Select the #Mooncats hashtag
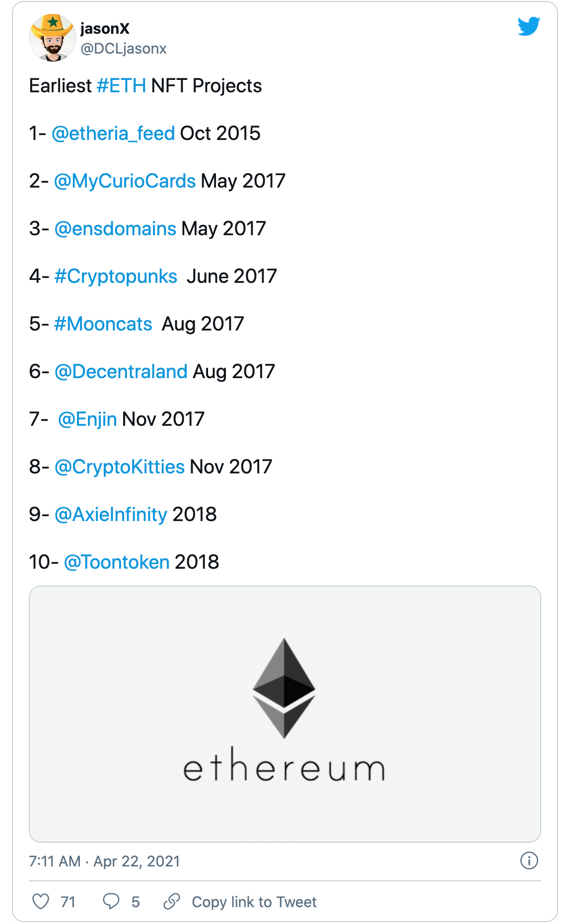Image resolution: width=568 pixels, height=924 pixels. 103,324
